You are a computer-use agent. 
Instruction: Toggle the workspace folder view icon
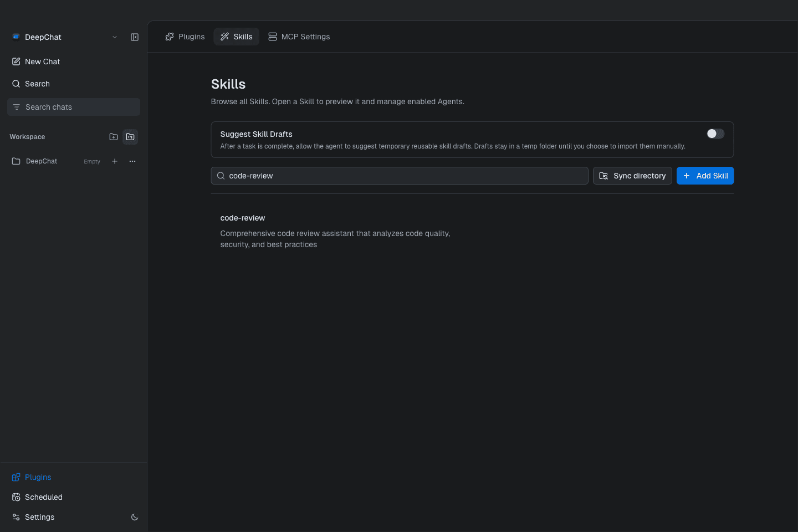(130, 137)
